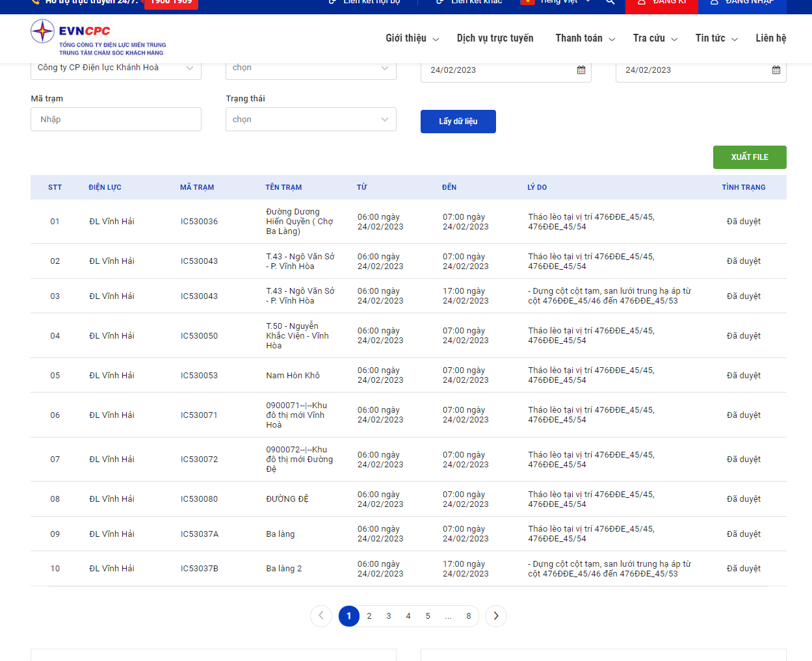Expand the Giới thiệu menu

[412, 38]
